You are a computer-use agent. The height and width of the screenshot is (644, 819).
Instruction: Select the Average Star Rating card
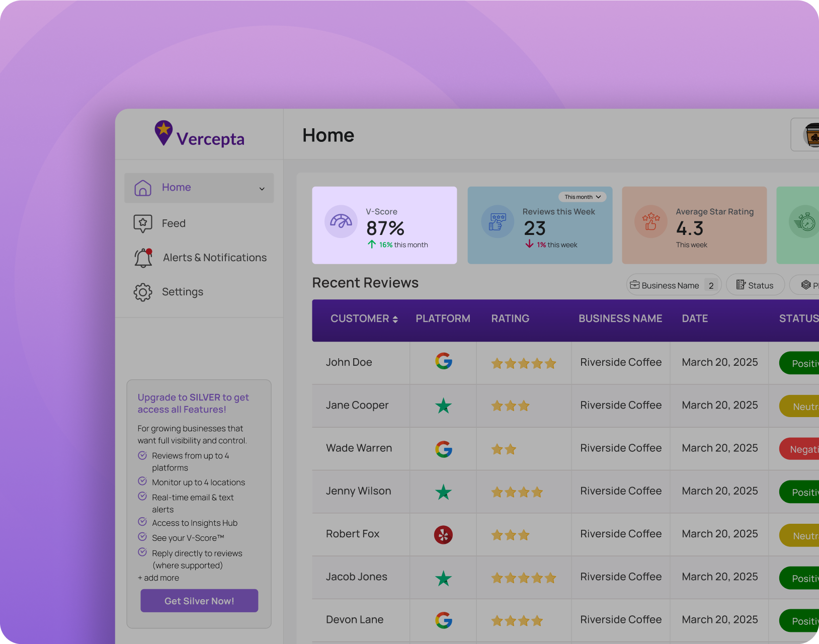694,225
